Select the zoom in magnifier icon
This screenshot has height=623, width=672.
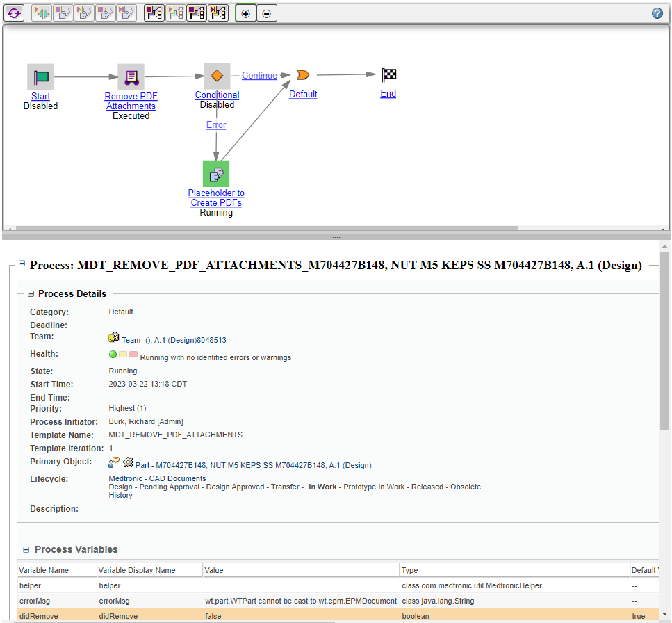(245, 13)
